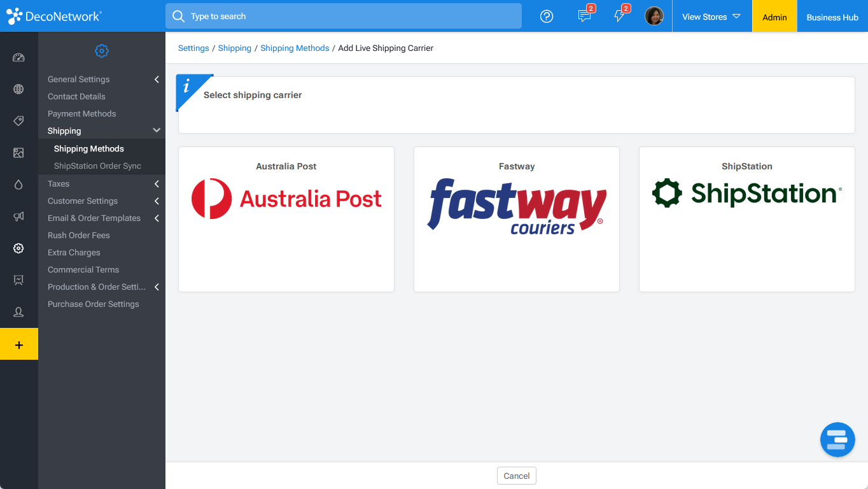Select Extra Charges menu item

pyautogui.click(x=74, y=253)
